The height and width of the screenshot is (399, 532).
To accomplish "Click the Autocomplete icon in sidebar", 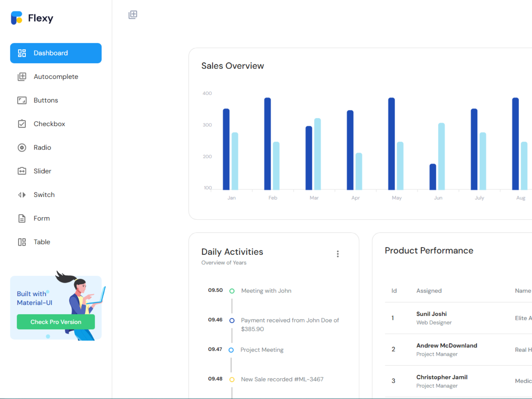I will 22,77.
